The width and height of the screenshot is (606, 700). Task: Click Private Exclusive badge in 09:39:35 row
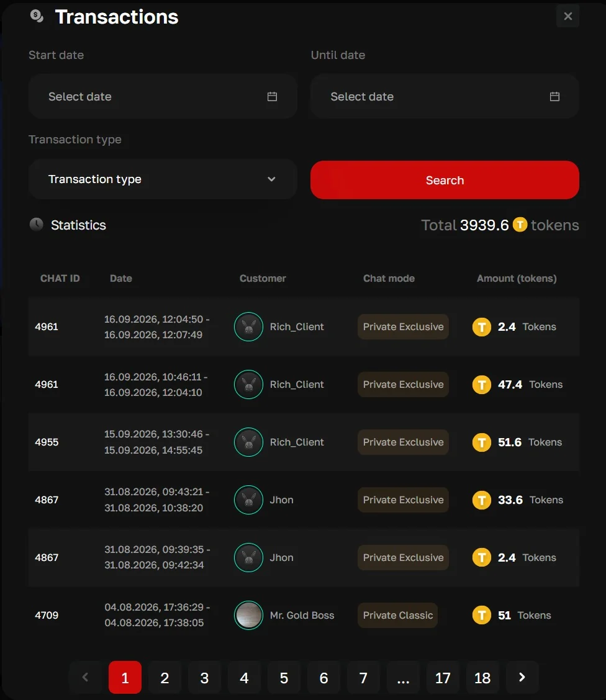click(403, 558)
